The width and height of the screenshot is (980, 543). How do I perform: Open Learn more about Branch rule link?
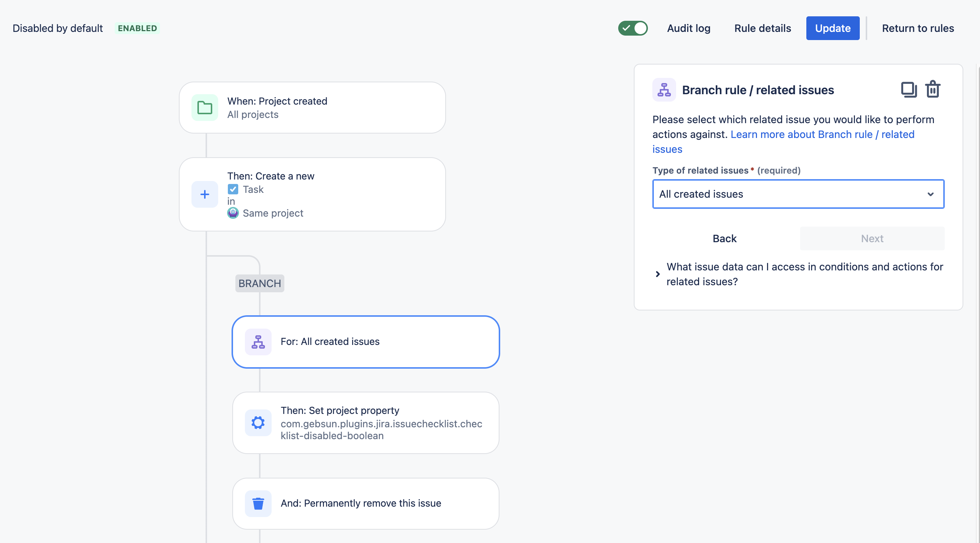pos(822,134)
